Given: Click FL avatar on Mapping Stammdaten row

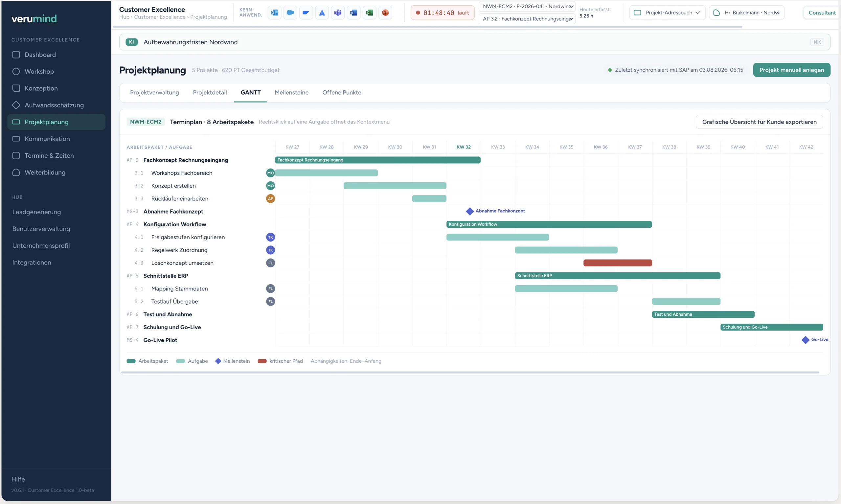Looking at the screenshot, I should pos(270,289).
